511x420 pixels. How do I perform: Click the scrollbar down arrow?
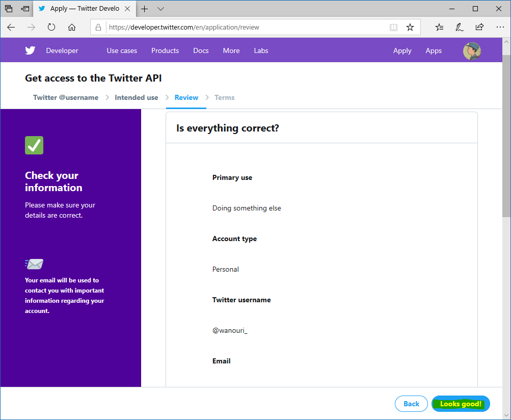(x=506, y=415)
